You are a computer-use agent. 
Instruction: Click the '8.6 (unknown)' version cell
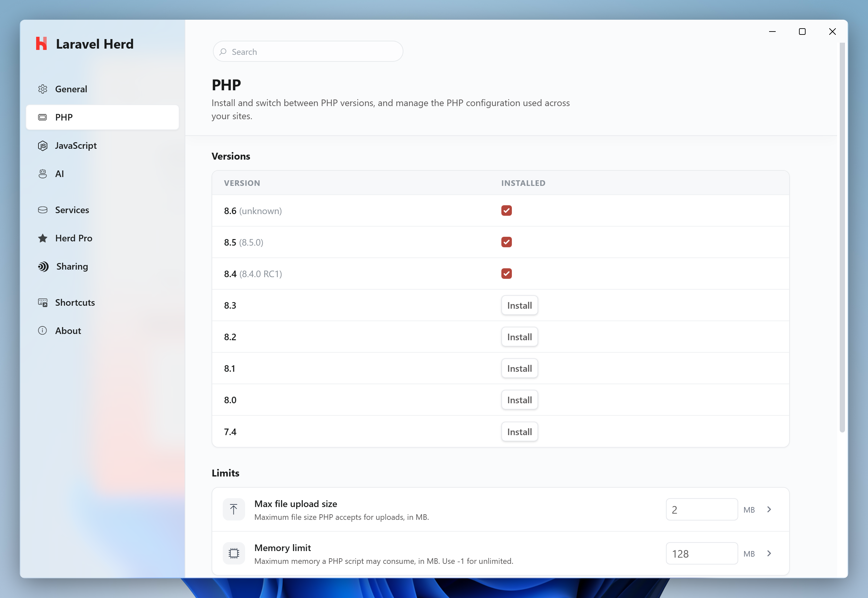click(x=253, y=211)
